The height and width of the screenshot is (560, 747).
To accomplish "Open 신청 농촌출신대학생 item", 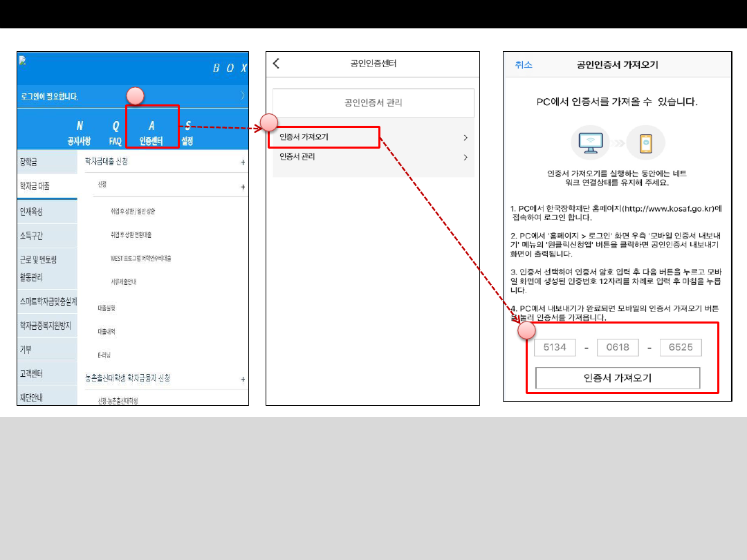I will pyautogui.click(x=118, y=401).
